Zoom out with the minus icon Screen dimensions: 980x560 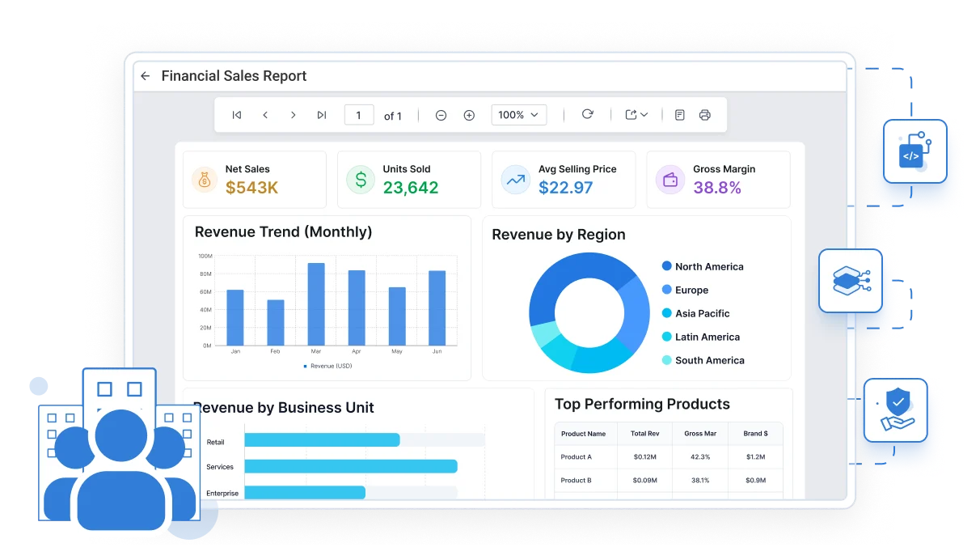[441, 115]
